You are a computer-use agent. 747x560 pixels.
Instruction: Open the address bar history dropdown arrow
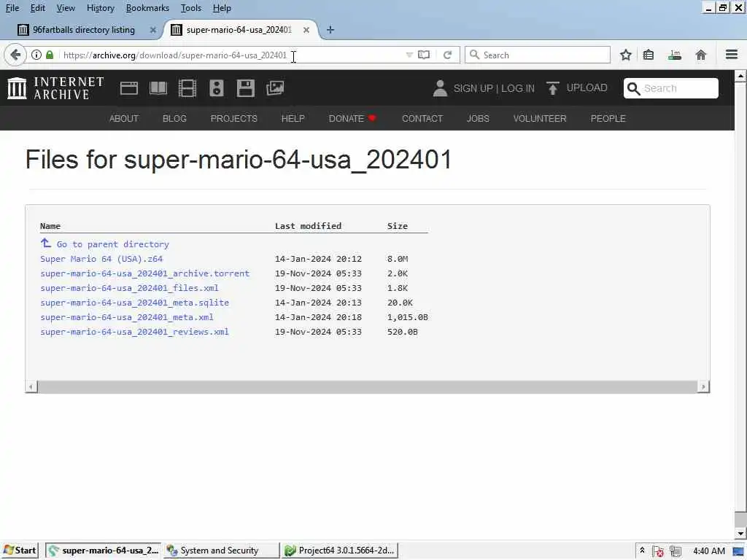[x=409, y=55]
